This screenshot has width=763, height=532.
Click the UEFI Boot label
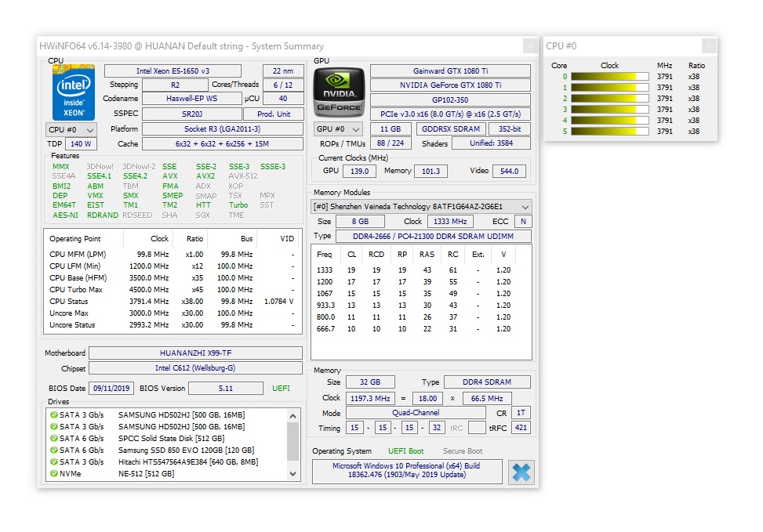(406, 451)
